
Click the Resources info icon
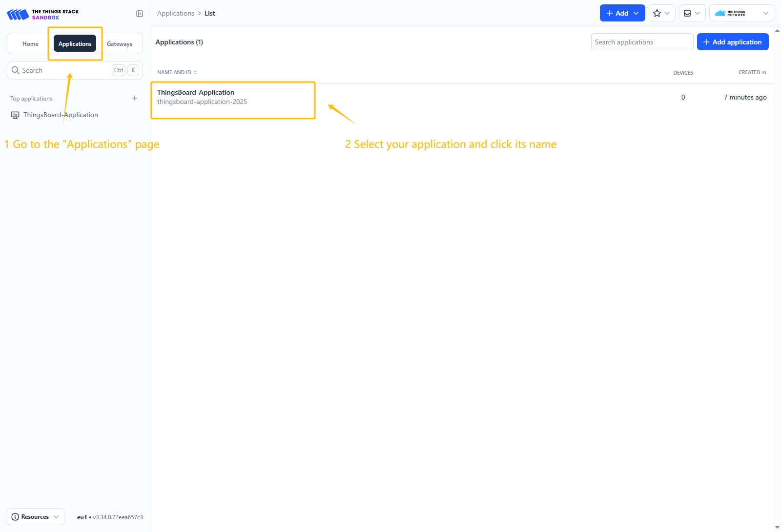click(15, 517)
